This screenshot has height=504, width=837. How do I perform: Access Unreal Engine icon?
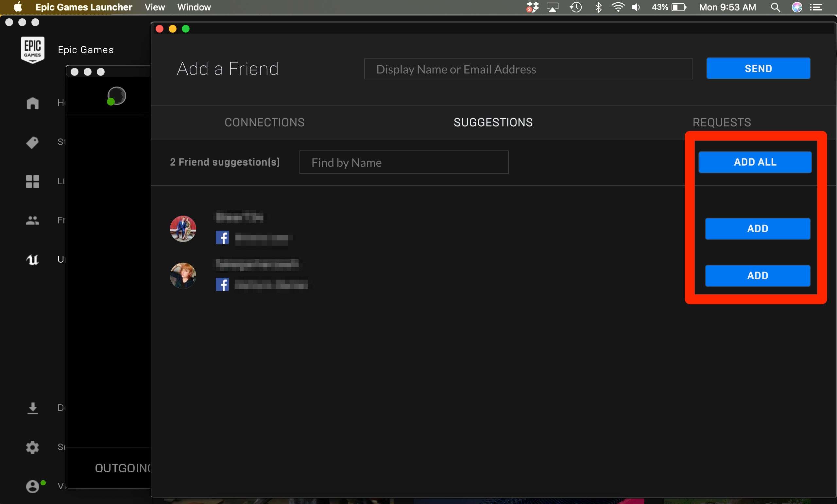pos(32,259)
